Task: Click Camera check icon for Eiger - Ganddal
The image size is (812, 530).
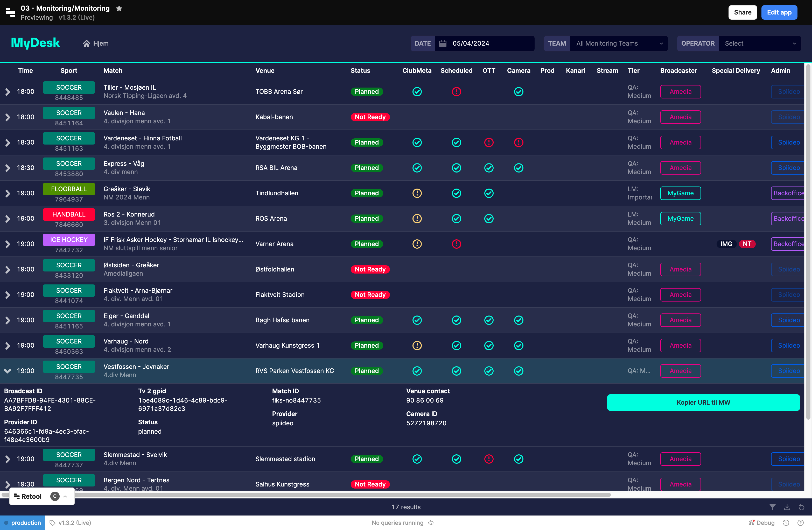Action: 519,320
